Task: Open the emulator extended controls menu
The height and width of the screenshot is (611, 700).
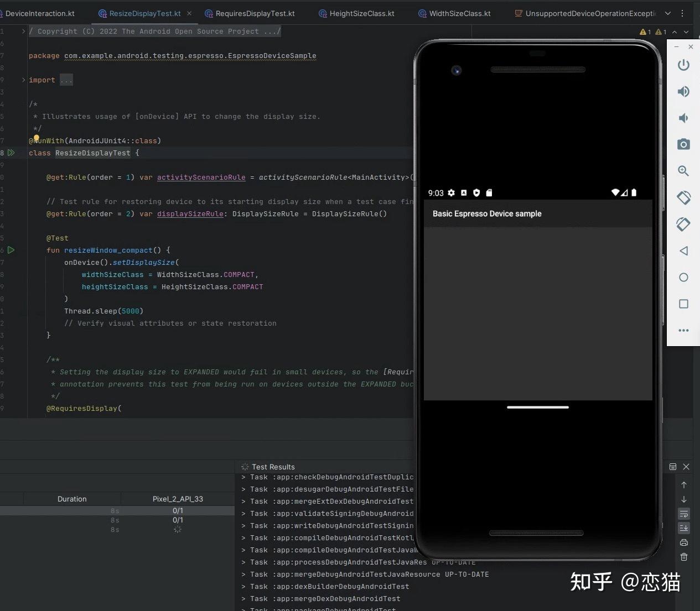Action: 683,330
